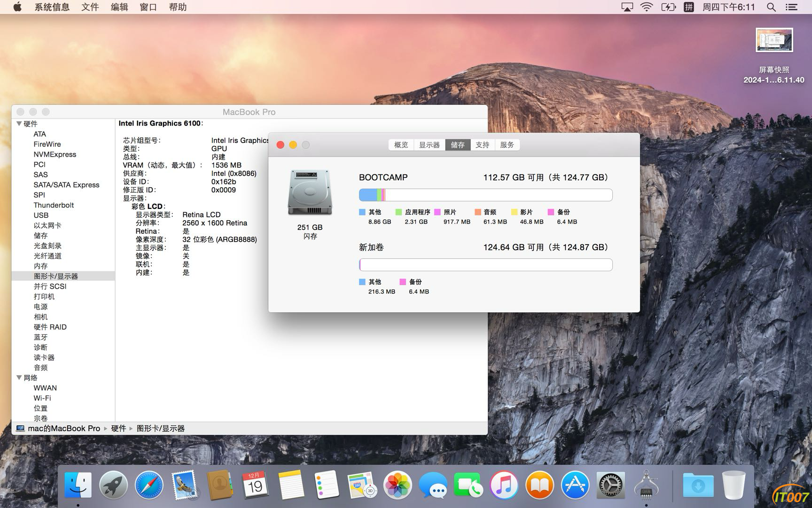The height and width of the screenshot is (508, 812).
Task: Click the 251 GB flash drive icon
Action: tap(310, 192)
